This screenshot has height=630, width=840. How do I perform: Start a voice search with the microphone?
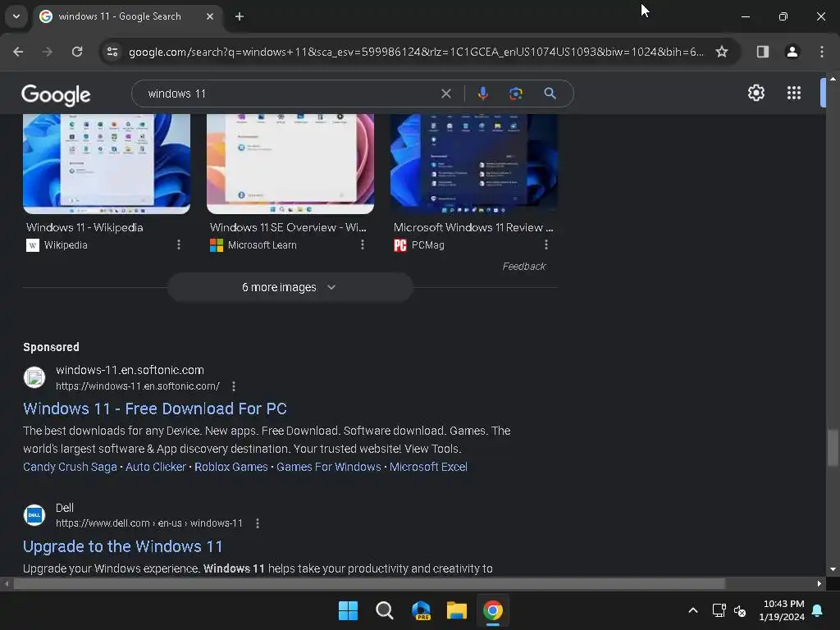482,94
